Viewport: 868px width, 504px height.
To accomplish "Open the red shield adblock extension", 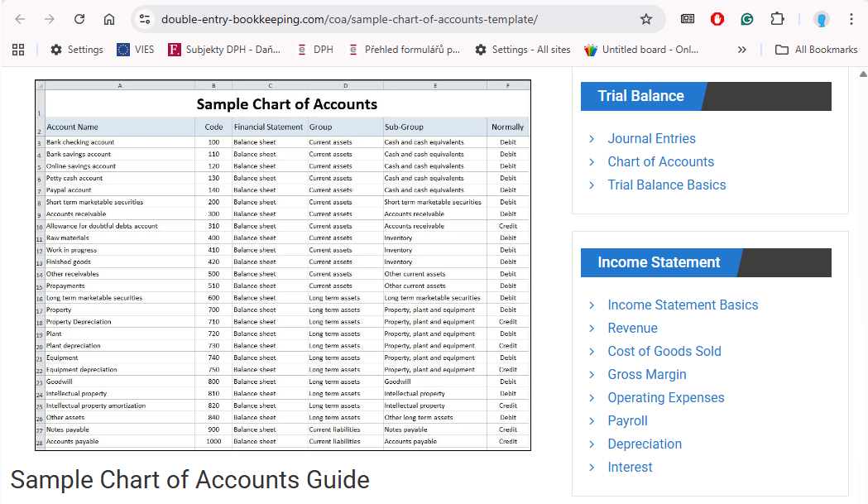I will pos(717,19).
